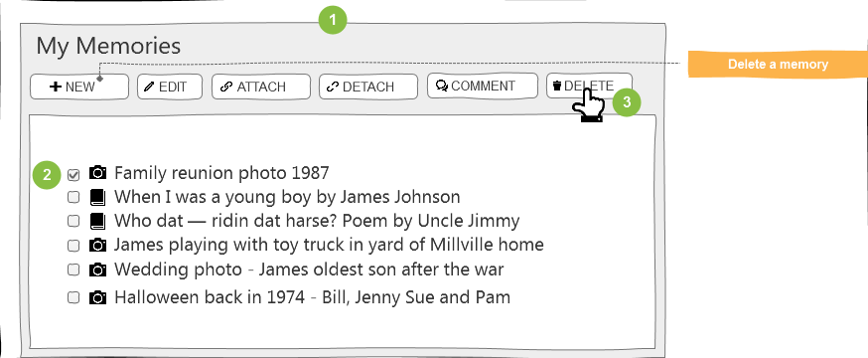Click the camera icon for Halloween 1974 entry
The width and height of the screenshot is (868, 358).
[x=98, y=297]
